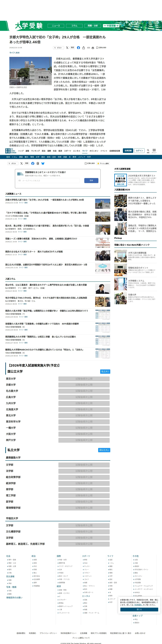The height and width of the screenshot is (644, 162).
Task: Open お問い合わせ footer link
Action: pos(140,633)
